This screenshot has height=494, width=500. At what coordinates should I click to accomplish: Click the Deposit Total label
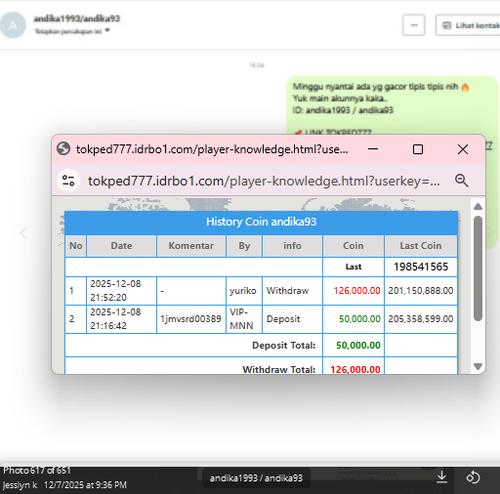point(284,345)
